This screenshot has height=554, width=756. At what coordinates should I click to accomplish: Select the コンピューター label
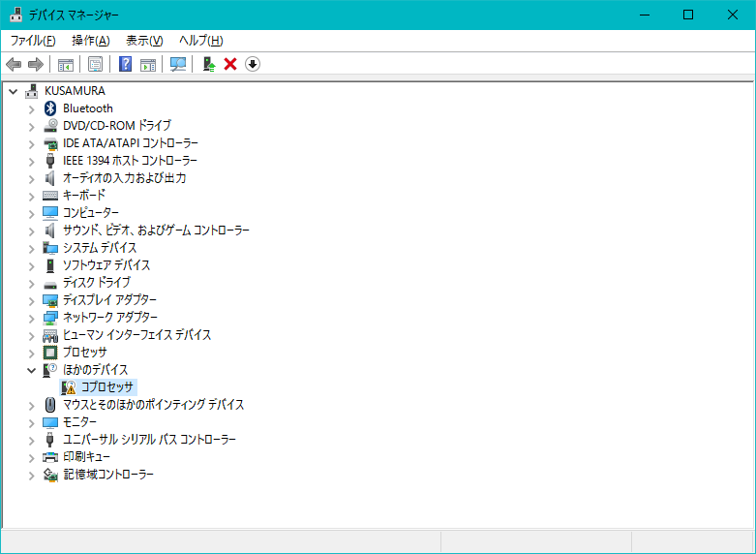91,213
